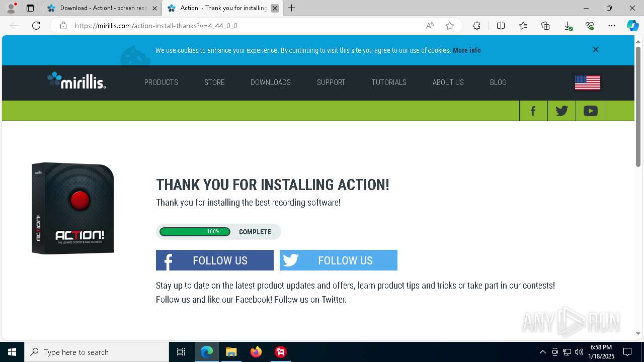Open Mirillis YouTube icon in green bar

coord(590,111)
